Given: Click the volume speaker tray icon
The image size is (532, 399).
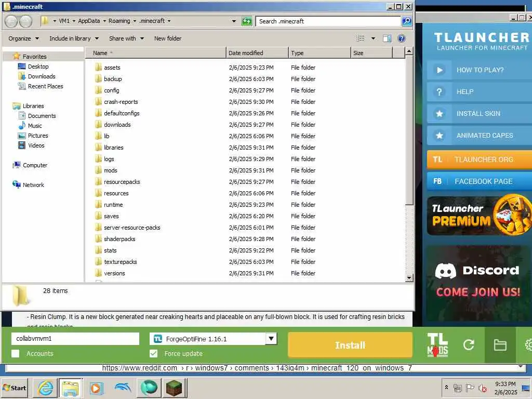Looking at the screenshot, I should [x=482, y=388].
